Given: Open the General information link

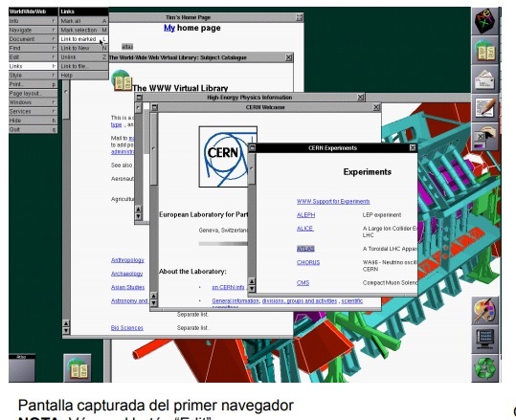Looking at the screenshot, I should click(236, 301).
